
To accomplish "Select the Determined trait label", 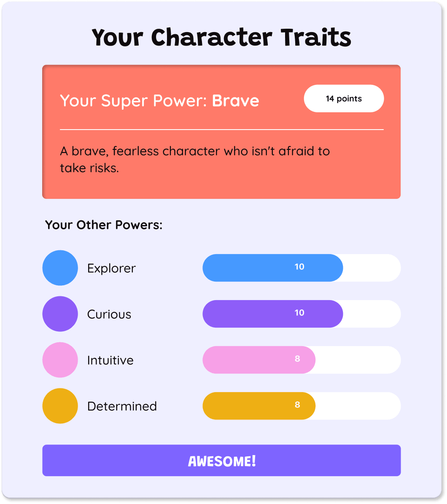I will coord(122,406).
